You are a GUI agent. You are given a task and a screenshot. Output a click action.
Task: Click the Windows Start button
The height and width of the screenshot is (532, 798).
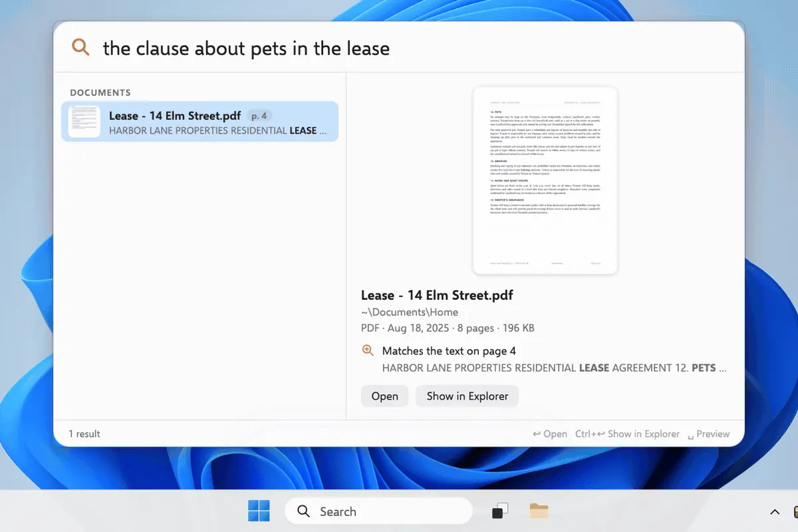pos(259,511)
